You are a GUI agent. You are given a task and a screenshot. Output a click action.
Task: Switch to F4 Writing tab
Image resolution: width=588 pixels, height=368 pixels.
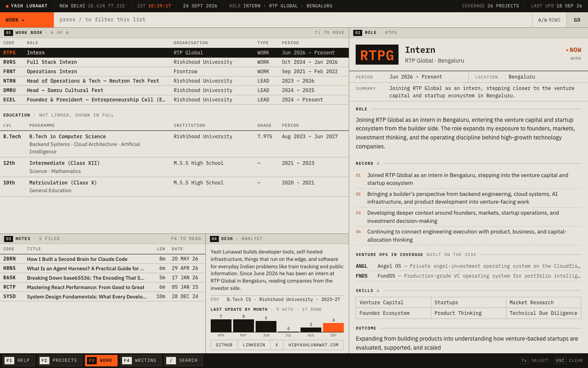(x=141, y=360)
